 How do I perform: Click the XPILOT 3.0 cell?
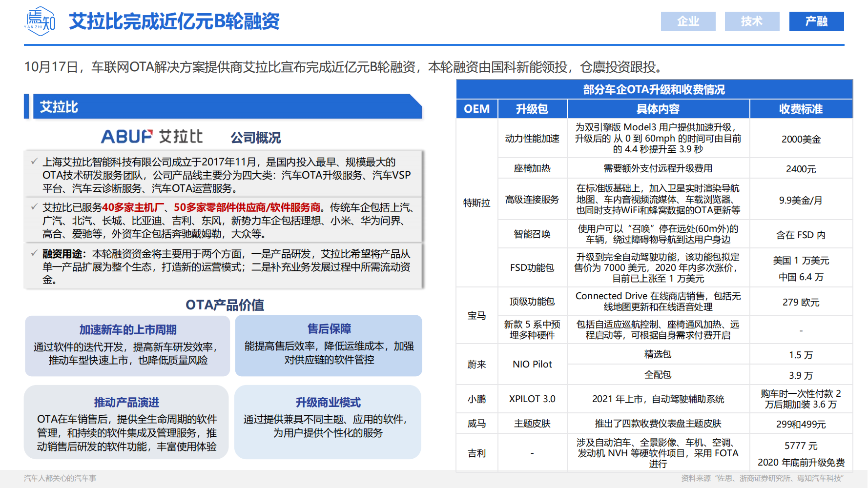532,399
